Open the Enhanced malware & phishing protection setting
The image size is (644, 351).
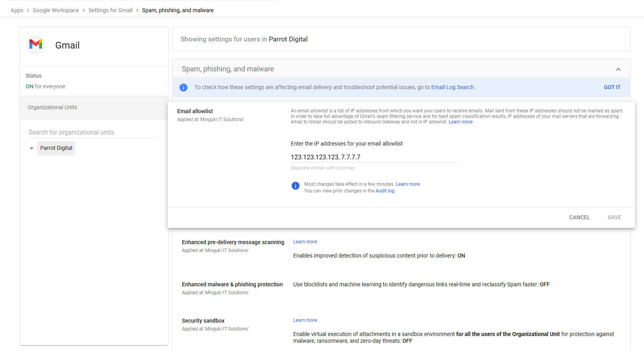232,284
